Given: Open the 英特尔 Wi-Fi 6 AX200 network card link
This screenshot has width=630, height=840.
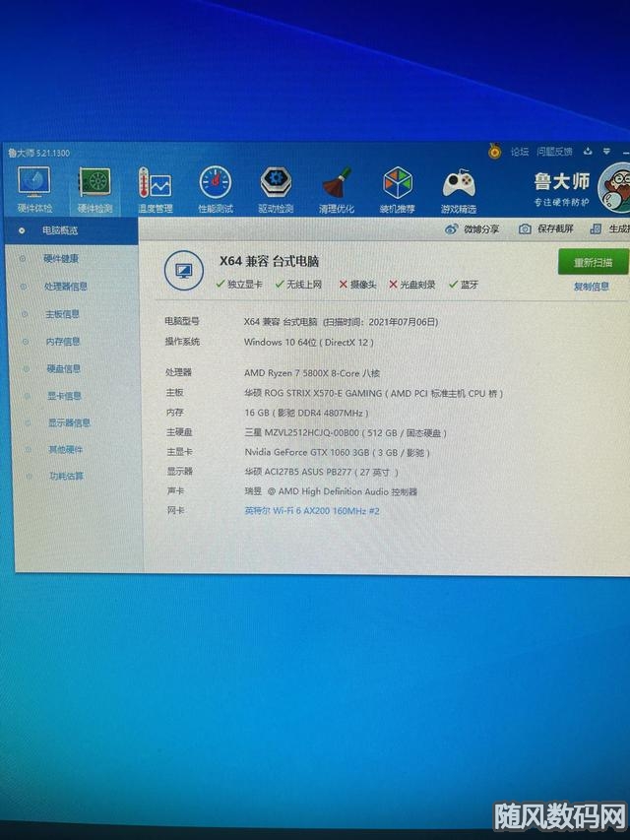Looking at the screenshot, I should (x=312, y=511).
